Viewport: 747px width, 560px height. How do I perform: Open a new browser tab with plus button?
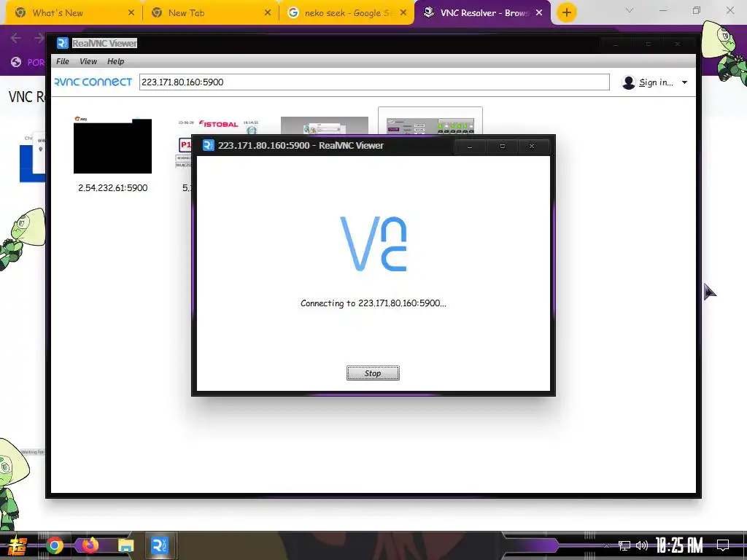pos(566,12)
